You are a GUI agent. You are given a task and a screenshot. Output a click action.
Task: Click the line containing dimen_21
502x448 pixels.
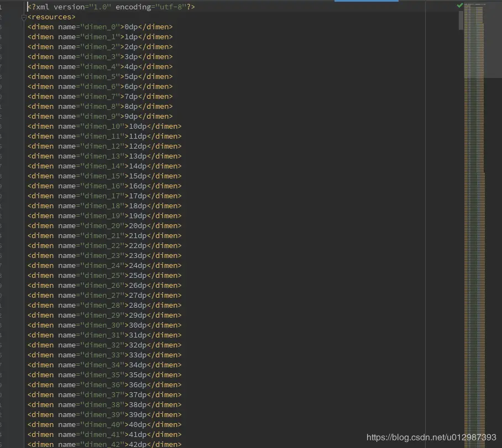[104, 235]
